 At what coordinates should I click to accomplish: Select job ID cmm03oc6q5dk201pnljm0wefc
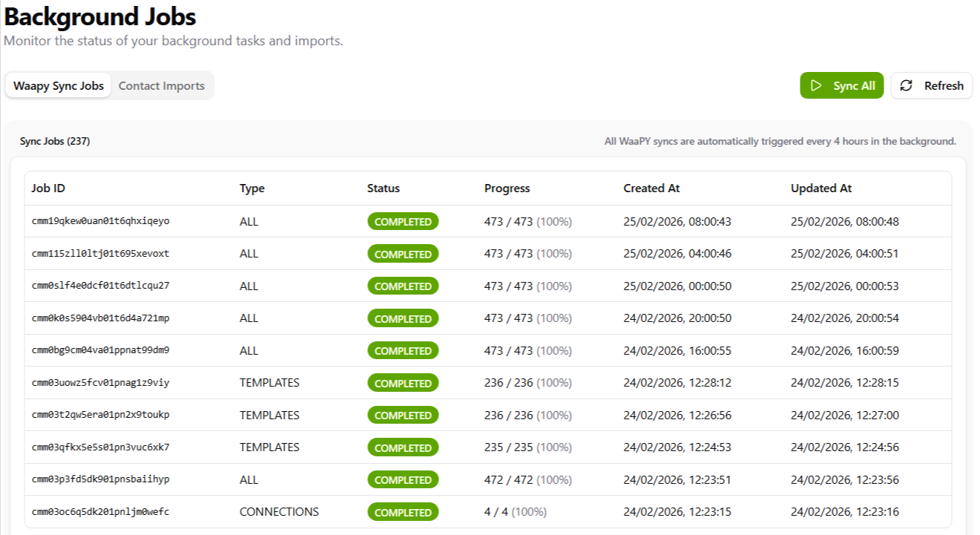[101, 512]
